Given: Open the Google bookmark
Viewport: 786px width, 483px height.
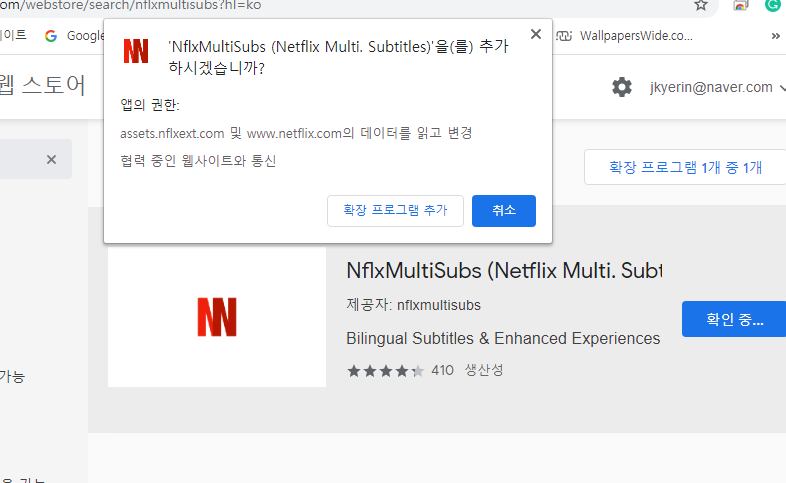Looking at the screenshot, I should (74, 36).
